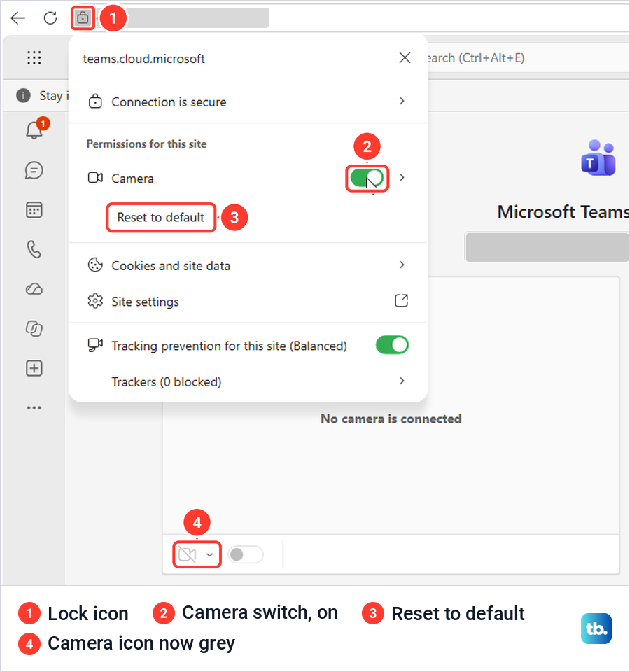Click the Site settings gear icon
630x672 pixels.
click(x=95, y=301)
